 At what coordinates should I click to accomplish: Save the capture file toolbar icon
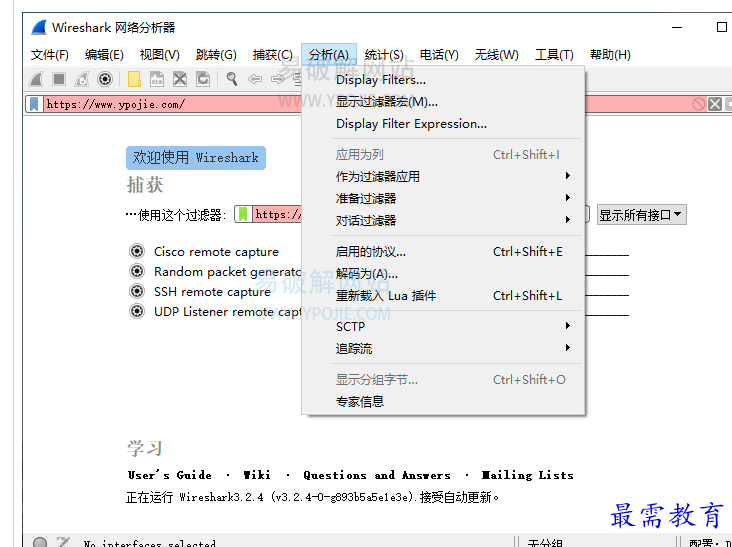pyautogui.click(x=157, y=79)
